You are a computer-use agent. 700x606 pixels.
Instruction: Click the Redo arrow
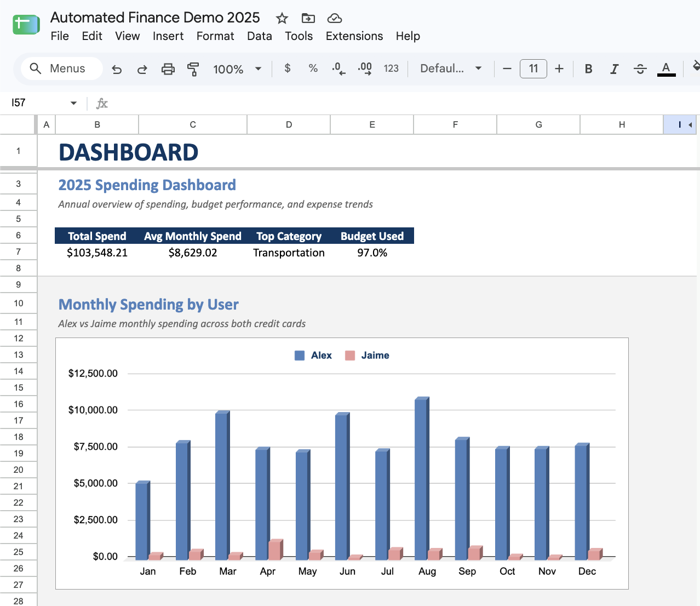click(x=142, y=69)
